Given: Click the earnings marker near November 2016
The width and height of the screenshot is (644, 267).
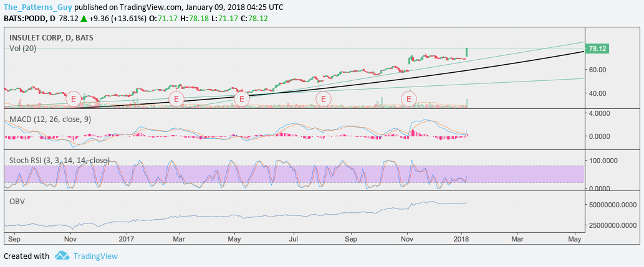Looking at the screenshot, I should [x=74, y=99].
